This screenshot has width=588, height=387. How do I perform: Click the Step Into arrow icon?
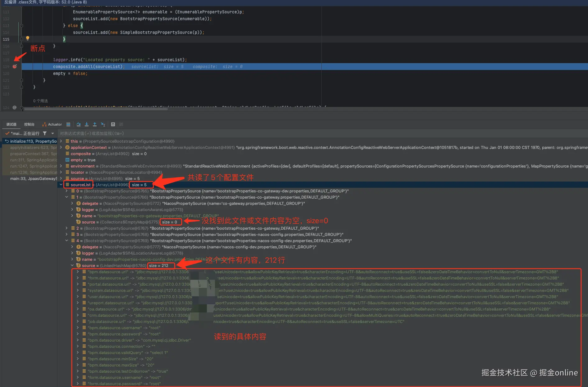87,124
